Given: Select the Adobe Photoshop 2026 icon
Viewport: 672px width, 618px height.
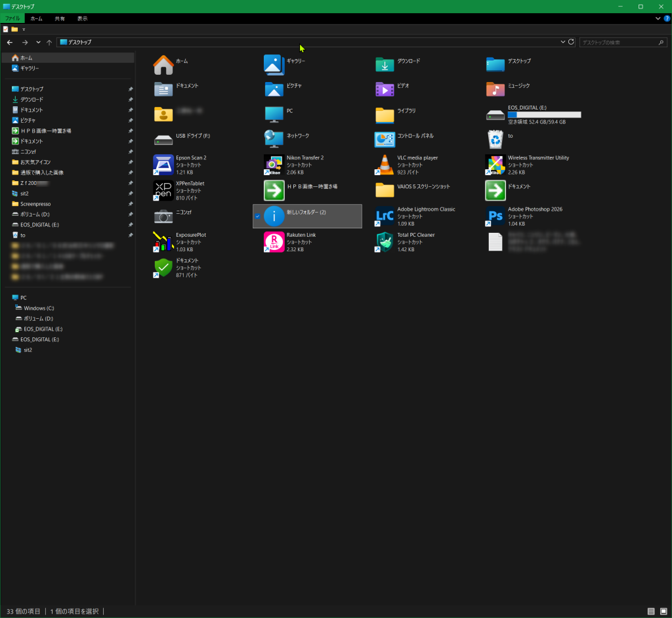Looking at the screenshot, I should 495,216.
